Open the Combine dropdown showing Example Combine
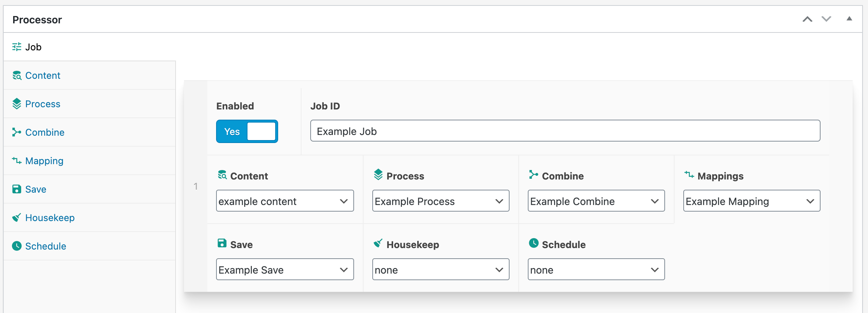This screenshot has width=868, height=313. (596, 201)
